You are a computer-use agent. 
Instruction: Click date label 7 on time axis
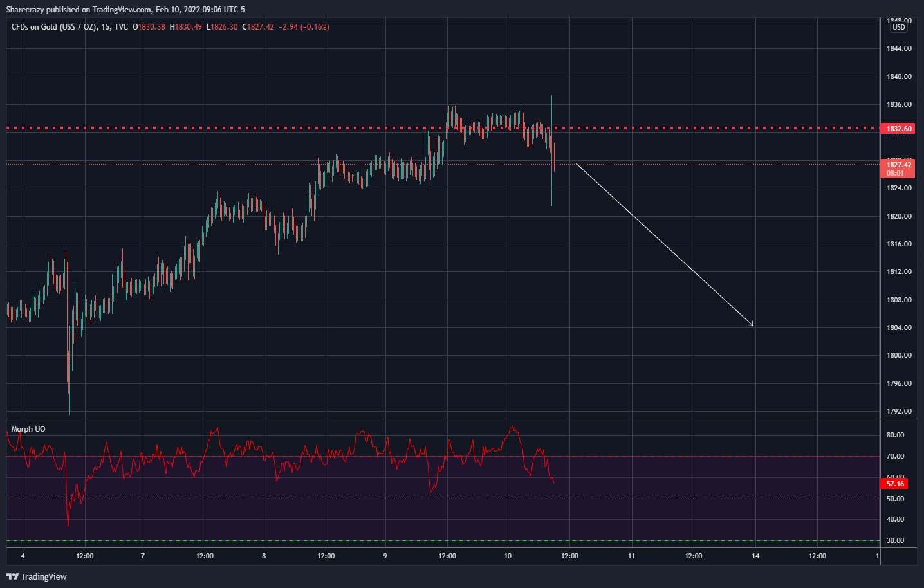point(142,556)
